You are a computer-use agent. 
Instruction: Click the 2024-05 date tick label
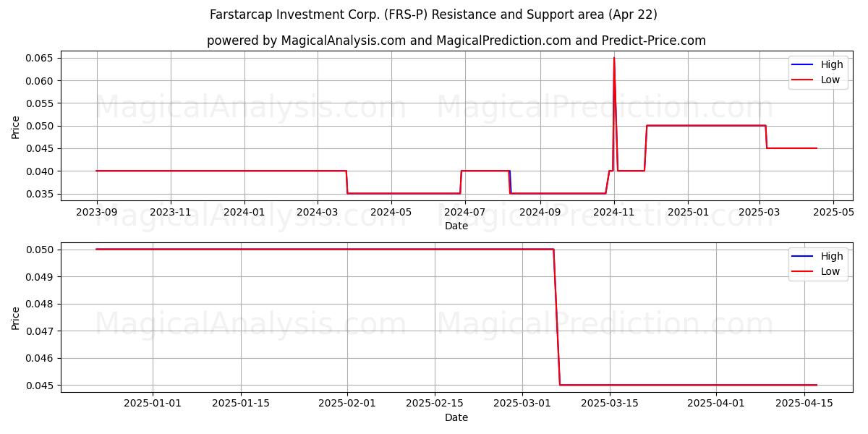click(x=391, y=212)
